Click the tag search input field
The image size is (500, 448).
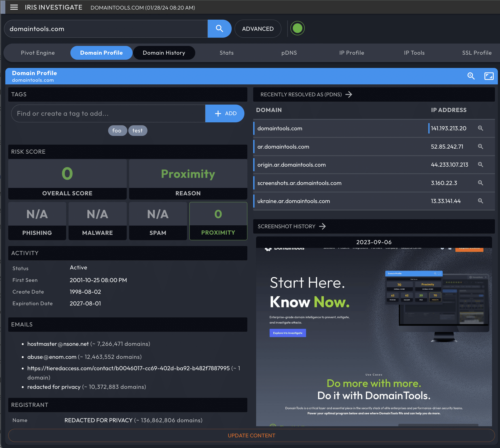point(108,113)
